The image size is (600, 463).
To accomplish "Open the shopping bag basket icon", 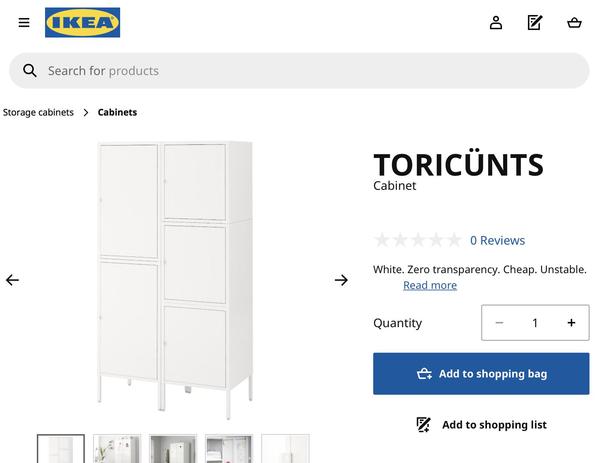I will click(574, 23).
